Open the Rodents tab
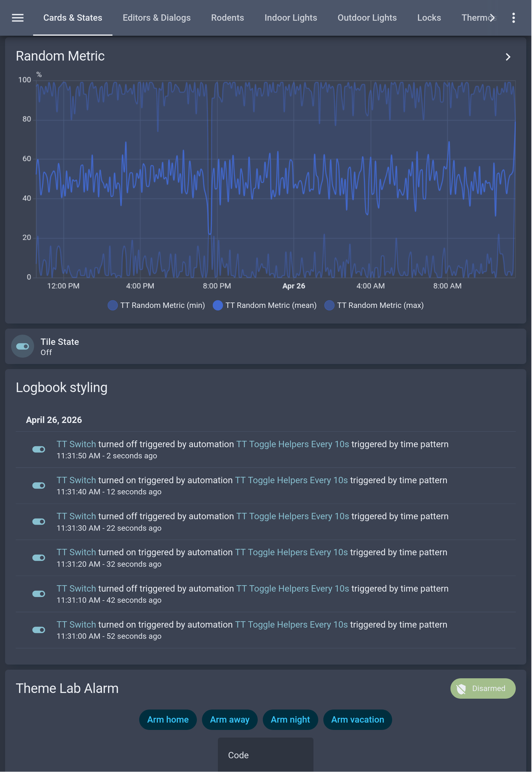This screenshot has height=772, width=532. tap(228, 18)
